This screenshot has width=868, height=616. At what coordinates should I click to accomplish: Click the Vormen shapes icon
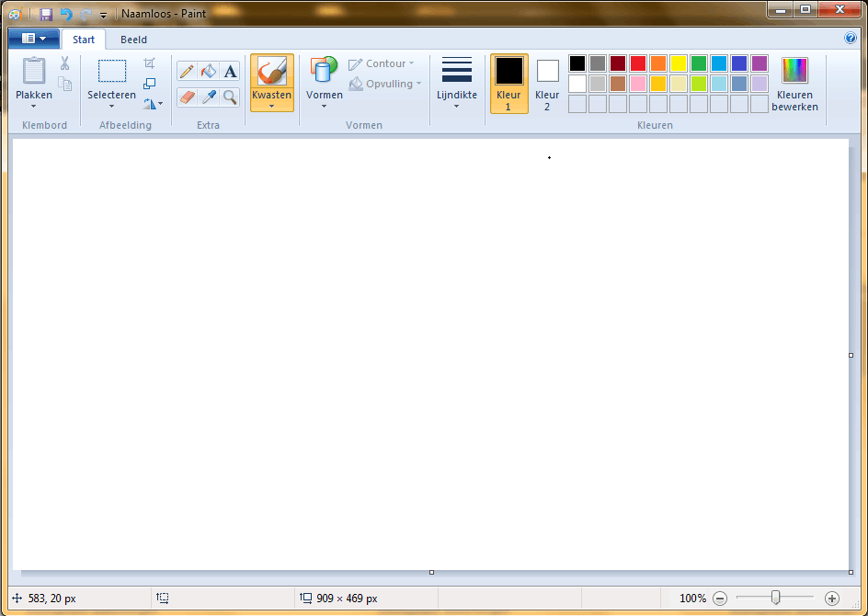coord(324,72)
